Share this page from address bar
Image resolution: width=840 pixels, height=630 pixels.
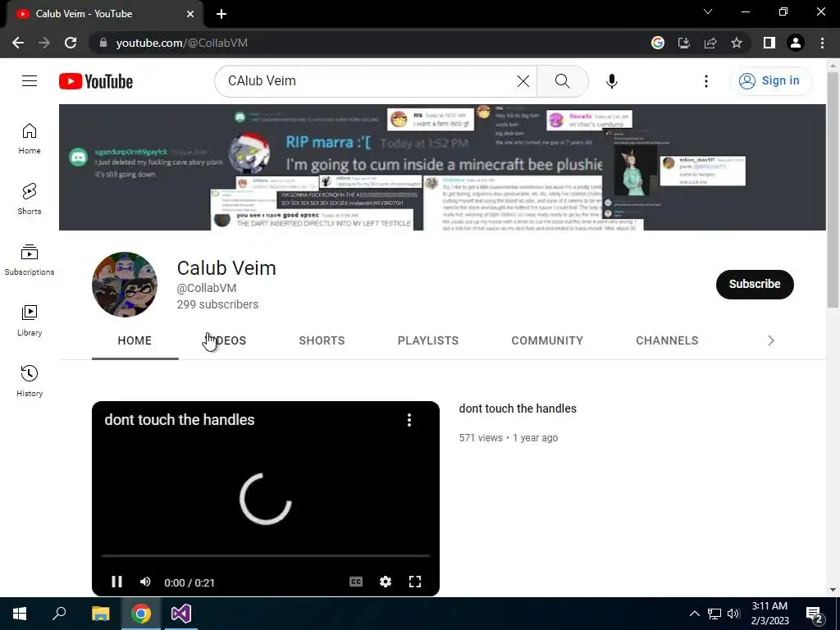[710, 43]
